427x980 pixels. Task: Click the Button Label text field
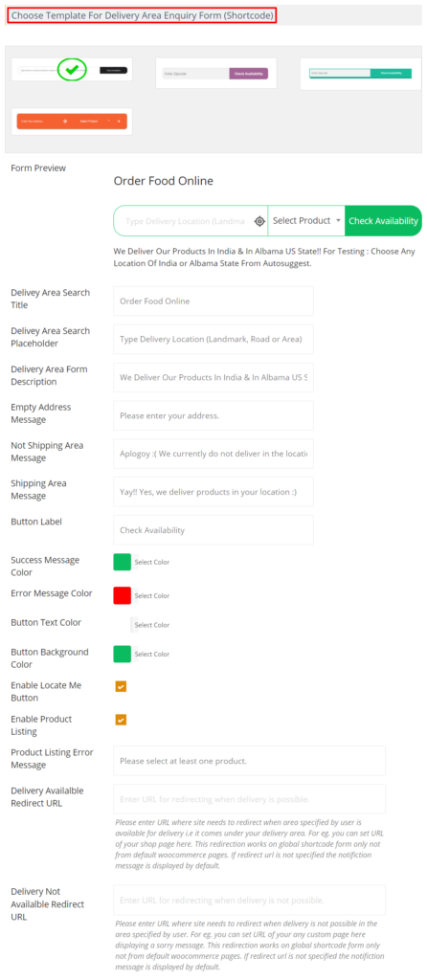click(213, 530)
